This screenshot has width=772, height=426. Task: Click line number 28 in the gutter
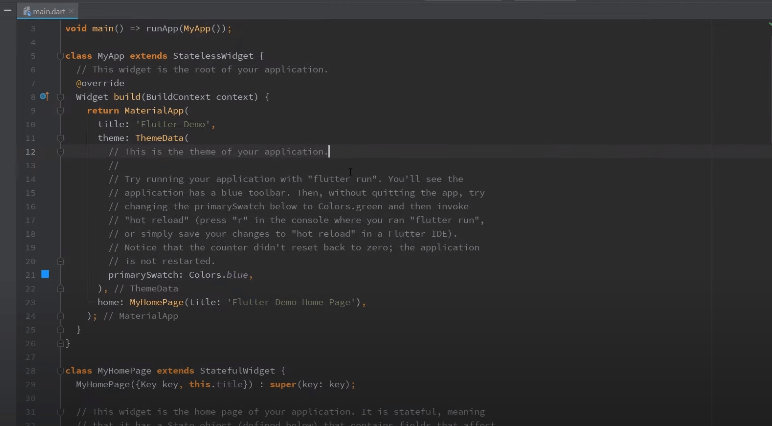tap(31, 370)
